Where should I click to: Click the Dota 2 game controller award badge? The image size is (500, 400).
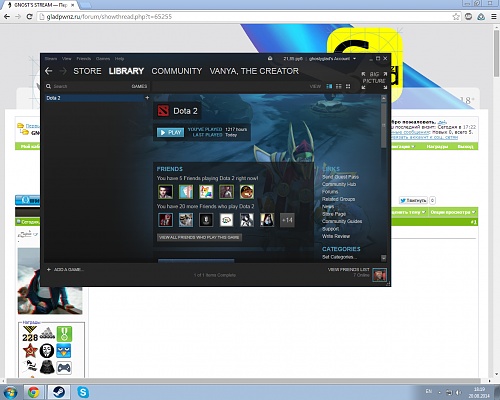64,368
